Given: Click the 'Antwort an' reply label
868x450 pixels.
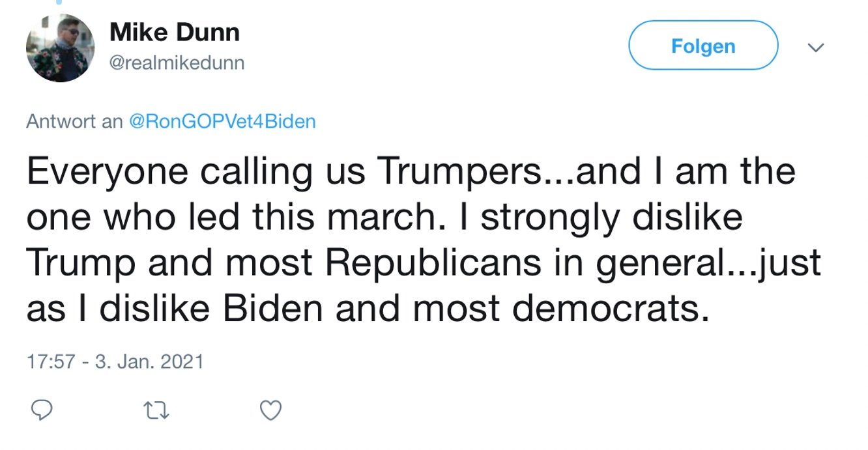Looking at the screenshot, I should (74, 122).
